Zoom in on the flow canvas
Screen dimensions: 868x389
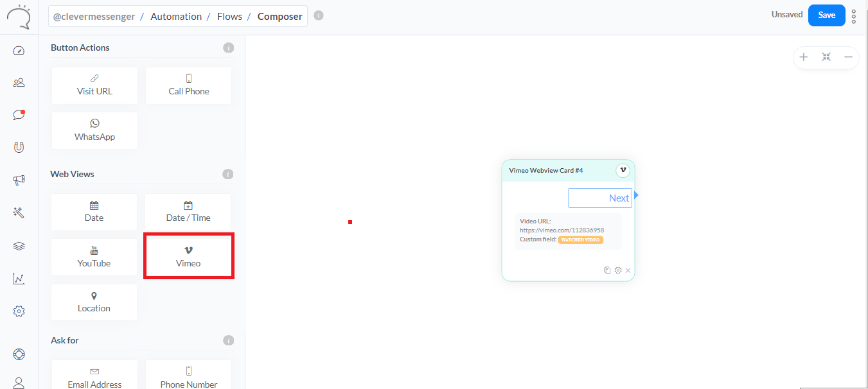pyautogui.click(x=803, y=57)
